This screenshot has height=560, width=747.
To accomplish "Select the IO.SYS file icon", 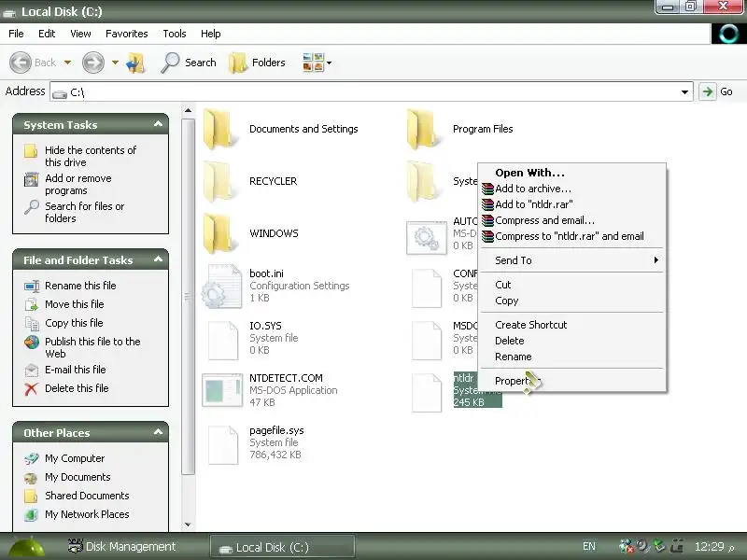I will [223, 340].
